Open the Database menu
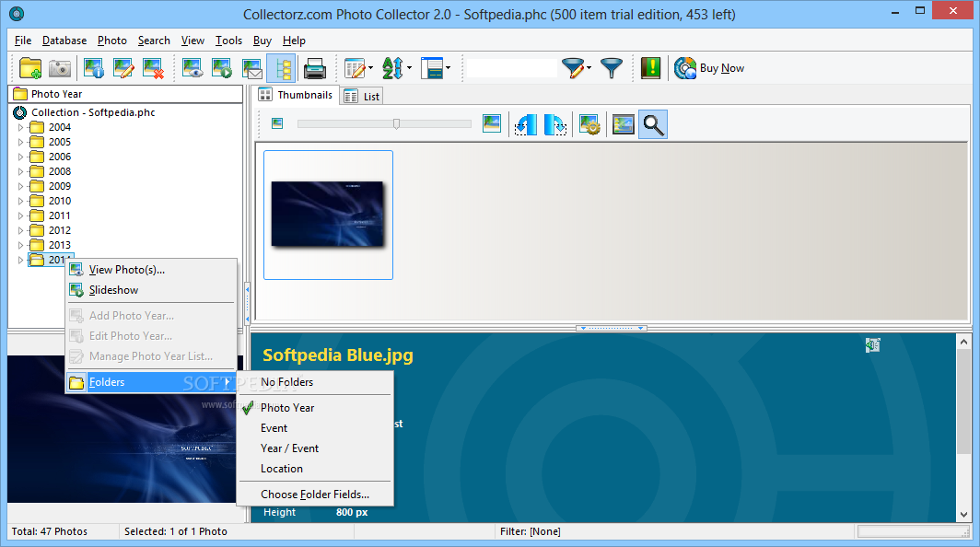The width and height of the screenshot is (980, 547). (64, 41)
